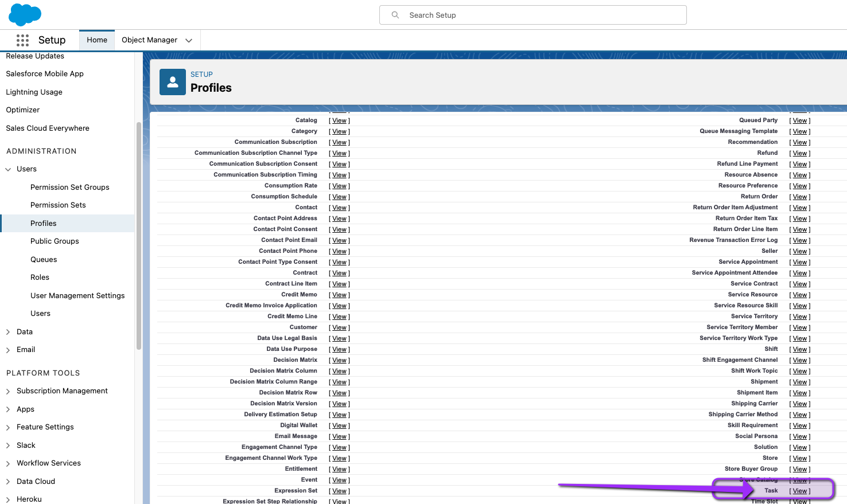
Task: Open Public Groups
Action: tap(55, 241)
